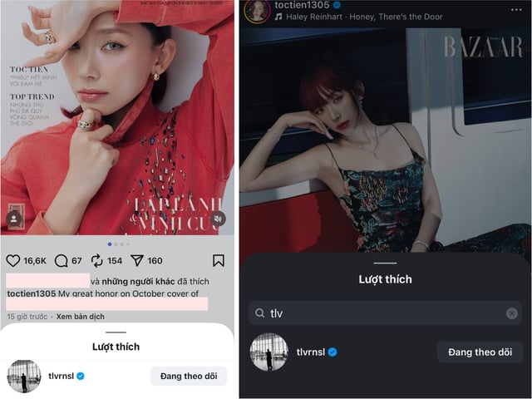Toggle Đang theo dõi in light panel
The width and height of the screenshot is (532, 399).
pos(189,376)
